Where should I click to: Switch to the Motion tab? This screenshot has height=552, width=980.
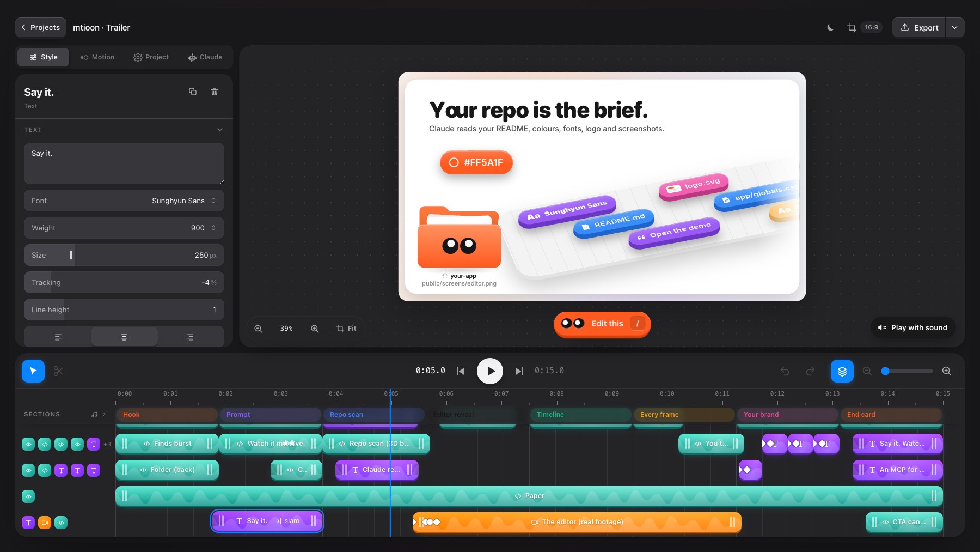[97, 57]
